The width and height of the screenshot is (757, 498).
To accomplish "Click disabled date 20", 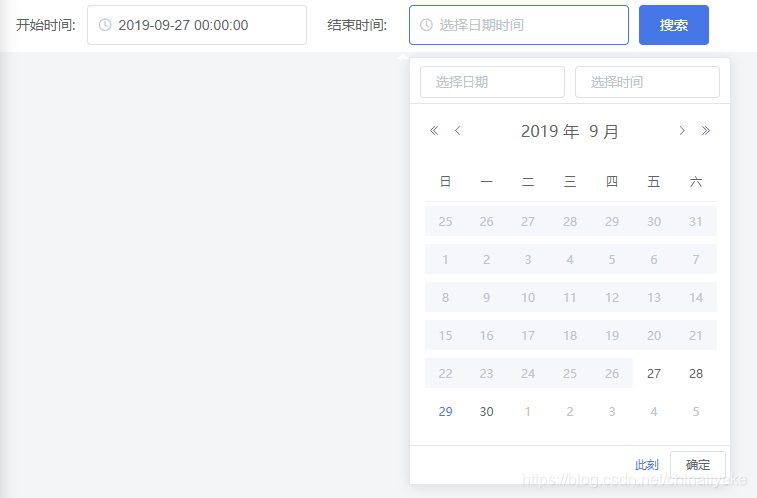I will pyautogui.click(x=654, y=335).
